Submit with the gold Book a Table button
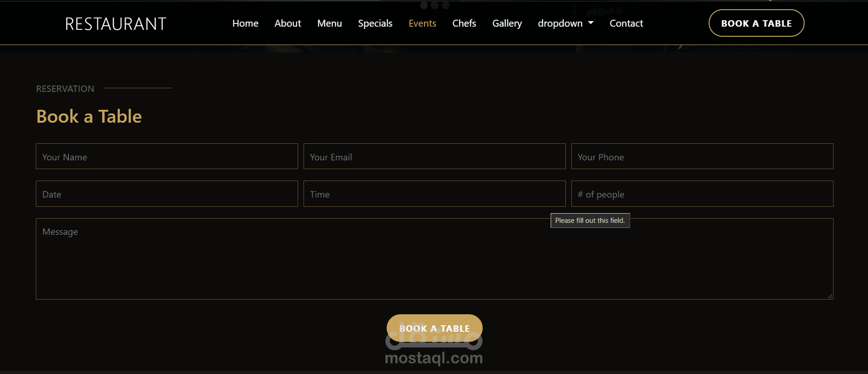This screenshot has width=868, height=374. 434,328
